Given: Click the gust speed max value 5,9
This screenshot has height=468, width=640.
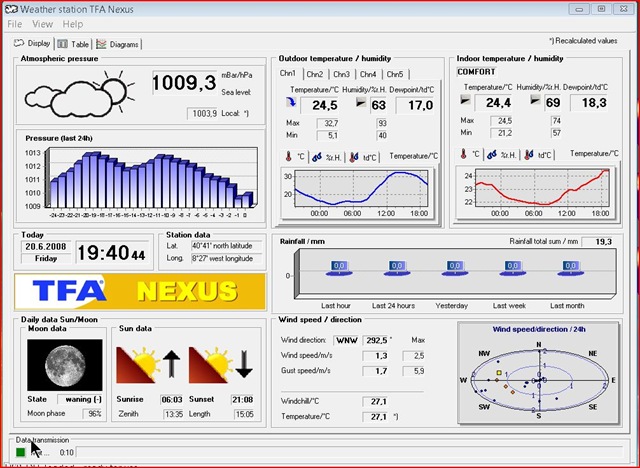Looking at the screenshot, I should 414,371.
